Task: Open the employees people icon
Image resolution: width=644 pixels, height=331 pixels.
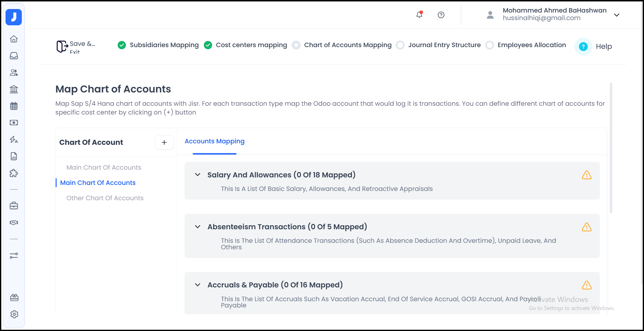Action: pos(14,72)
